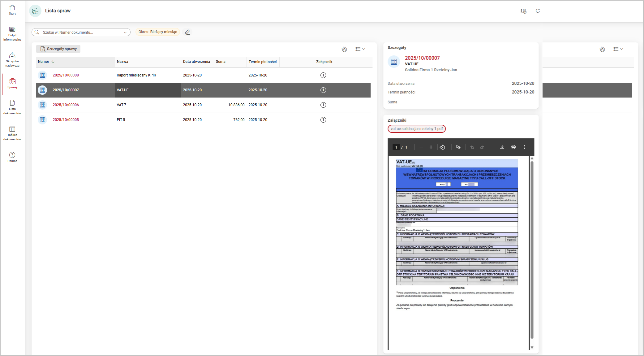
Task: Open view options dropdown in right panel
Action: click(x=618, y=49)
